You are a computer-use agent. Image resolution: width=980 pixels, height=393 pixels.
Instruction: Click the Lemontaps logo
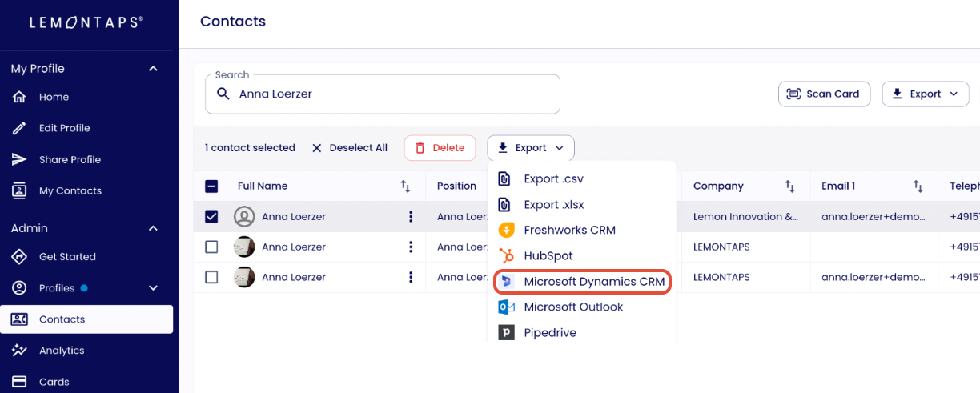coord(86,22)
